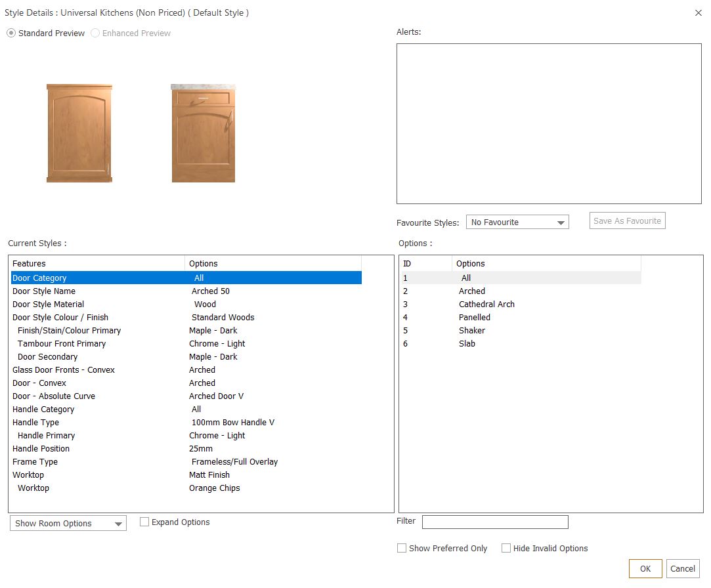The image size is (711, 588).
Task: Click the Cancel button
Action: (x=682, y=568)
